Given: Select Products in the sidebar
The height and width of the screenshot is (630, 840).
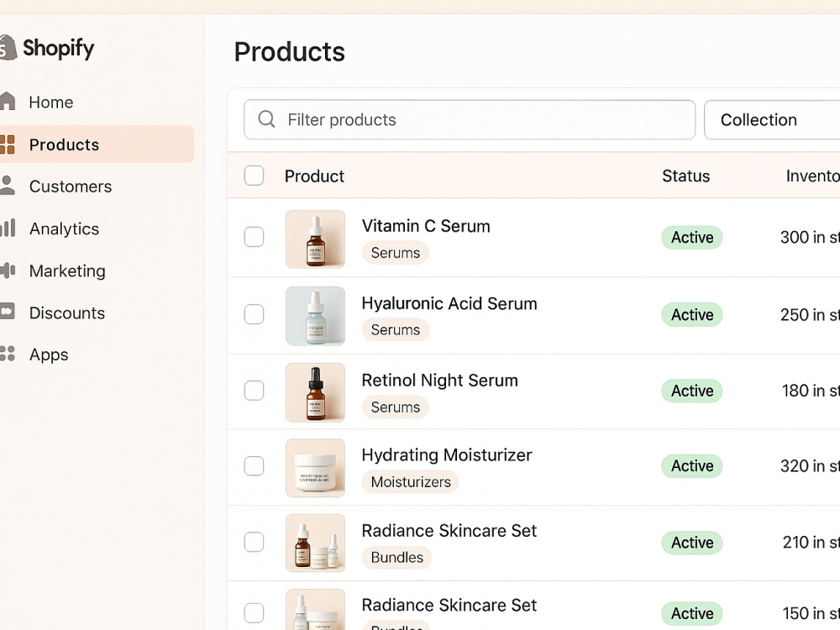Looking at the screenshot, I should (x=97, y=144).
